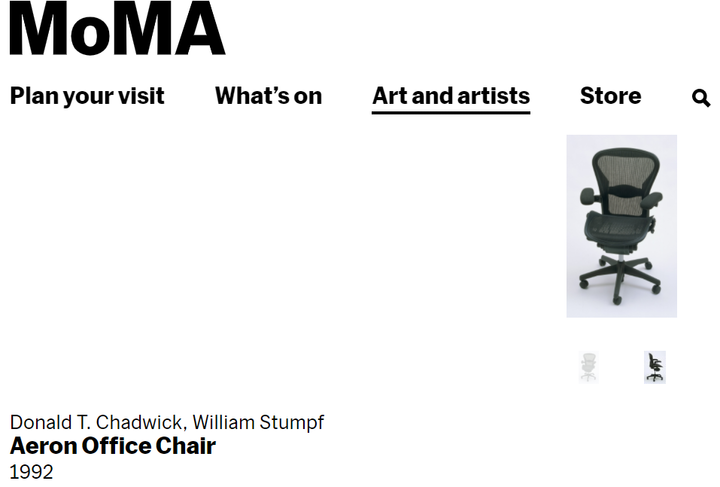Show the first image of the chair
720x487 pixels.
tap(588, 367)
